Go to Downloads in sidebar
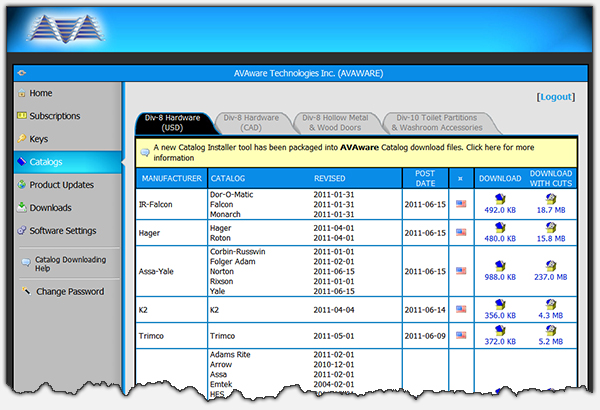 [x=50, y=208]
